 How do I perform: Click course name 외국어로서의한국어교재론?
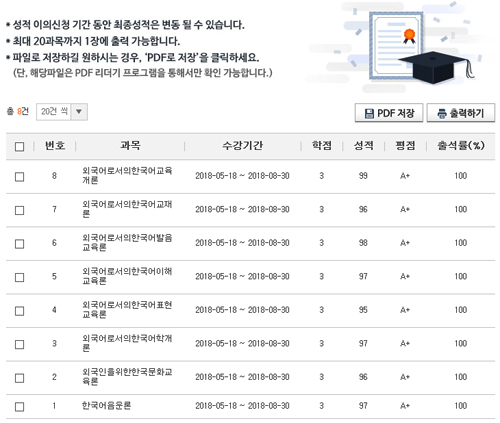(127, 209)
